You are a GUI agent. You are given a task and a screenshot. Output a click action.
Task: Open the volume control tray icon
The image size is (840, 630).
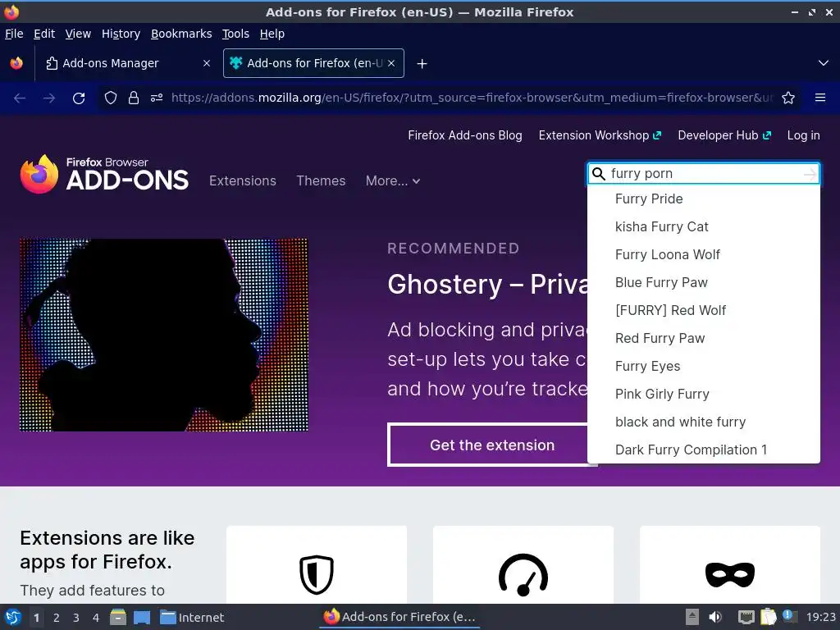[715, 617]
